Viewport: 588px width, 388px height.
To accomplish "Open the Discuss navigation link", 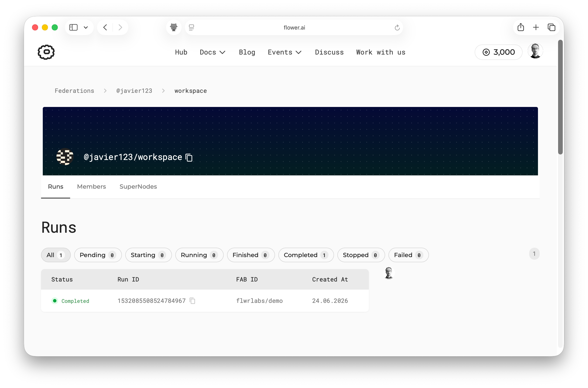I will coord(329,52).
